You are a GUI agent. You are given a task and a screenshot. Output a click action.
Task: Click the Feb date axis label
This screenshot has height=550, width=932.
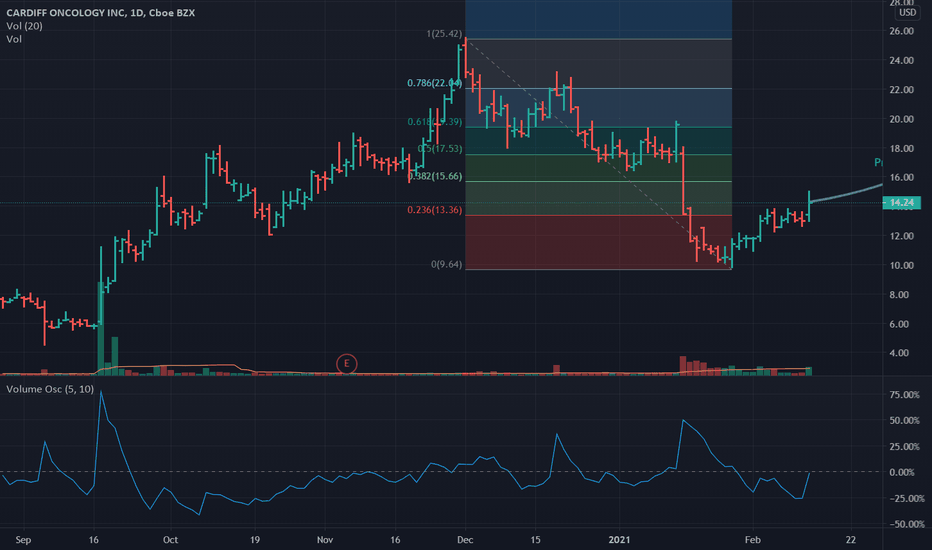752,540
